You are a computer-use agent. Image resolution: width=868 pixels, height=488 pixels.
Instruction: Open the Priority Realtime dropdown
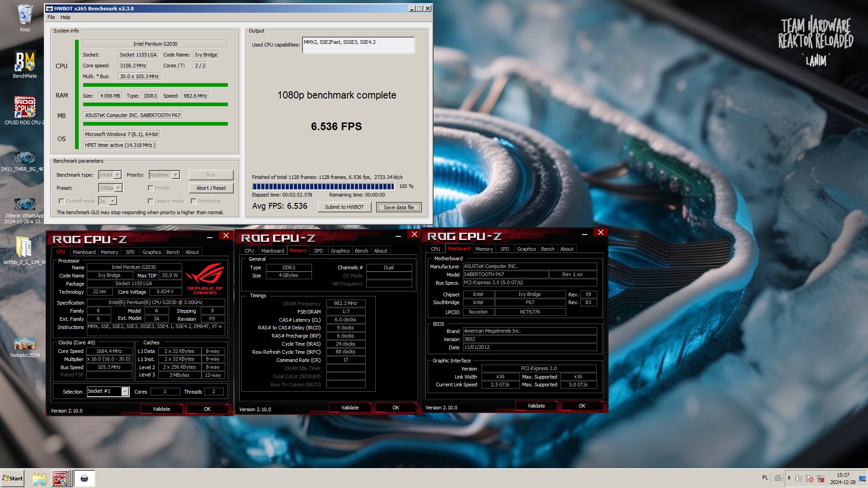(164, 175)
